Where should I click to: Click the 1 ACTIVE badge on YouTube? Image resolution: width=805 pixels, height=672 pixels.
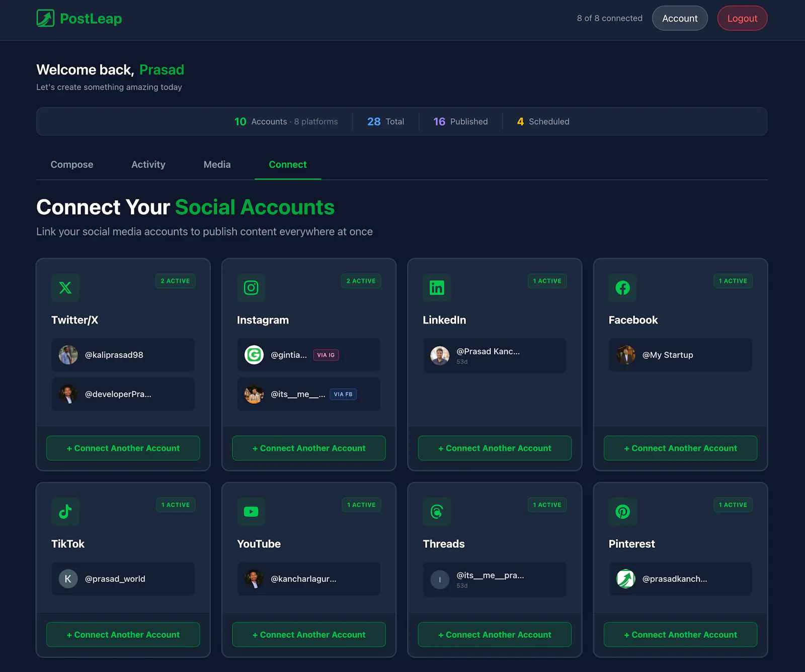(361, 505)
